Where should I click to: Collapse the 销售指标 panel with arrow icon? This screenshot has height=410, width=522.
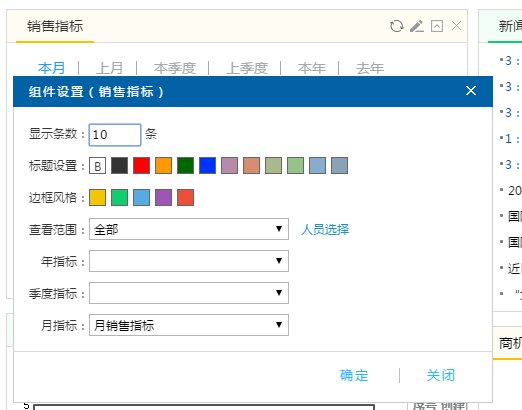pyautogui.click(x=437, y=26)
